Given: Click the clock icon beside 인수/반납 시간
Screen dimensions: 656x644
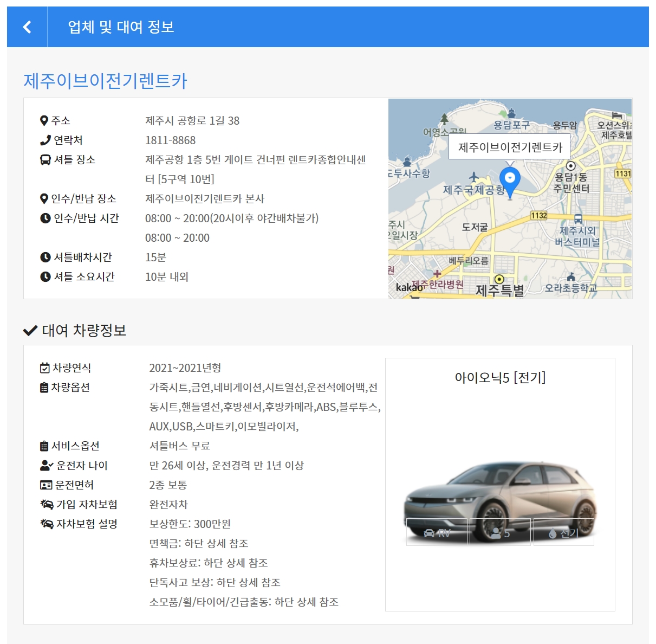Looking at the screenshot, I should pyautogui.click(x=46, y=218).
